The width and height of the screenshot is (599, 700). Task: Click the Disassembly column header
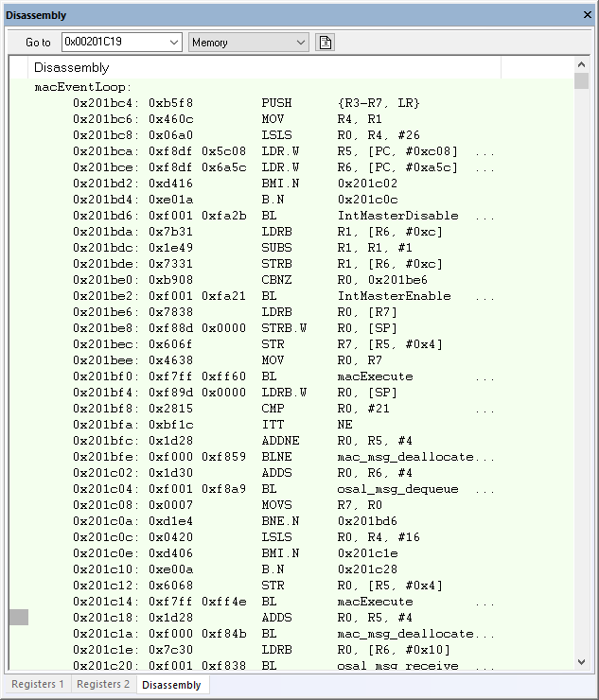[x=72, y=68]
